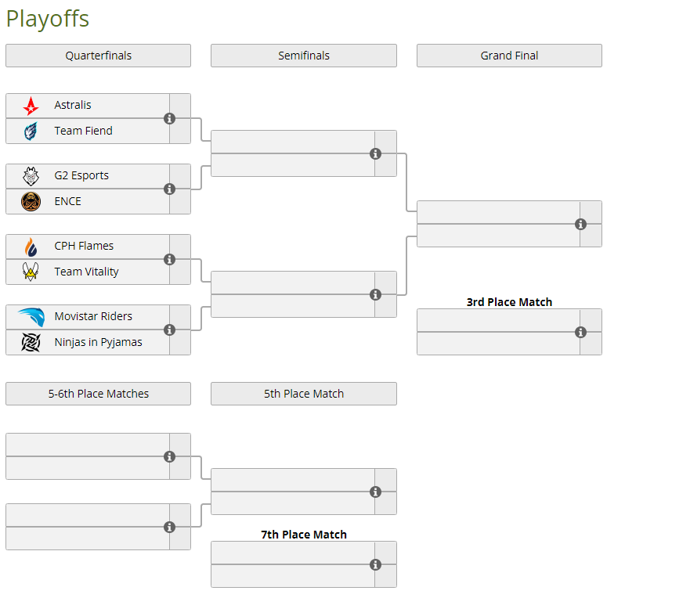Screen dimensions: 690x616
Task: Open the 7th Place Match info icon
Action: click(x=375, y=564)
